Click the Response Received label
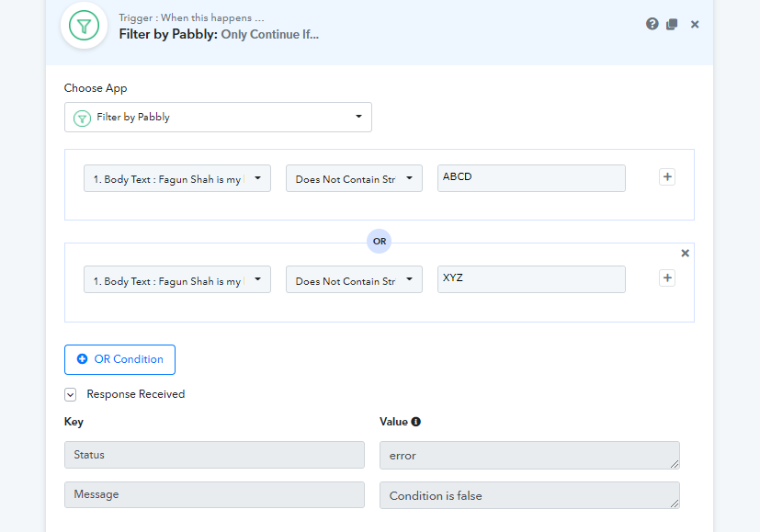 136,394
